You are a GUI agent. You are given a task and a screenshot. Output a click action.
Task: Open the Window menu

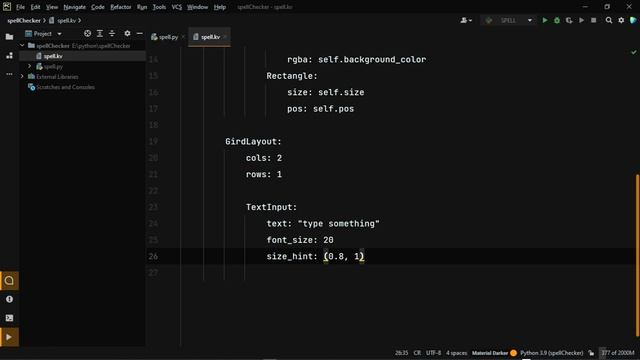[198, 7]
